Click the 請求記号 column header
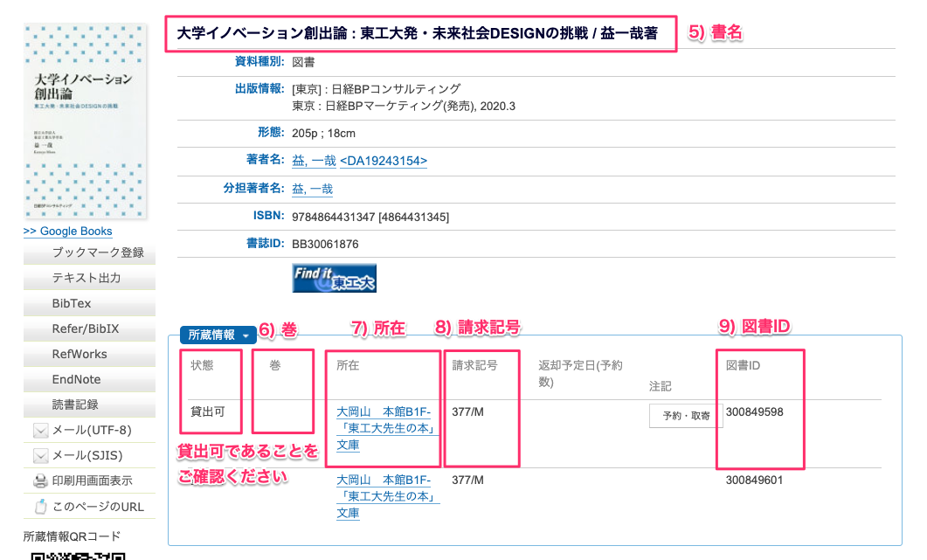 point(474,365)
